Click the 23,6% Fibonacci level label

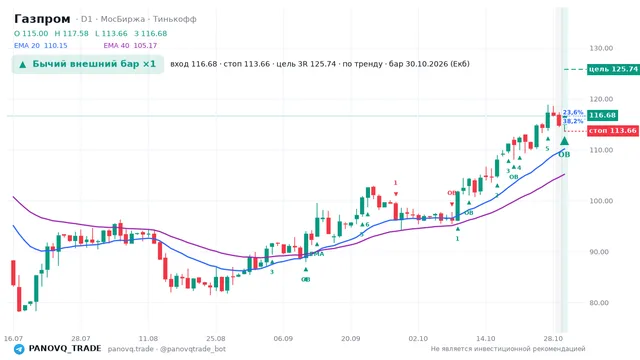pyautogui.click(x=573, y=113)
